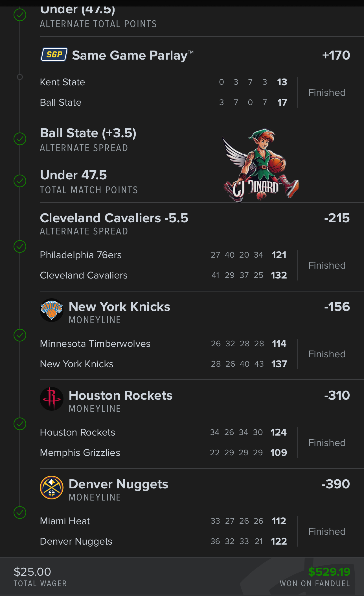Tap the New York Knicks logo
364x596 pixels.
[52, 310]
